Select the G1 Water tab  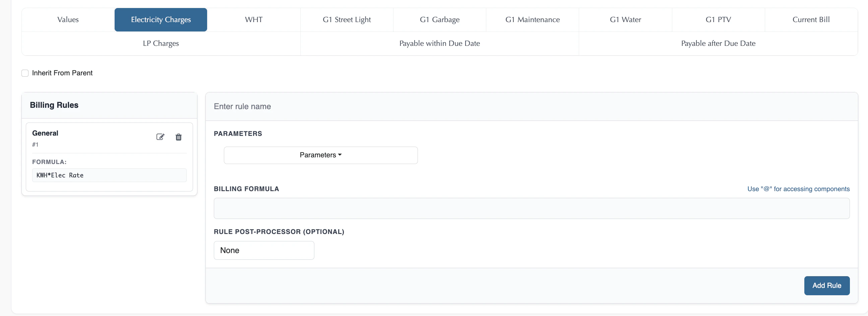coord(625,19)
